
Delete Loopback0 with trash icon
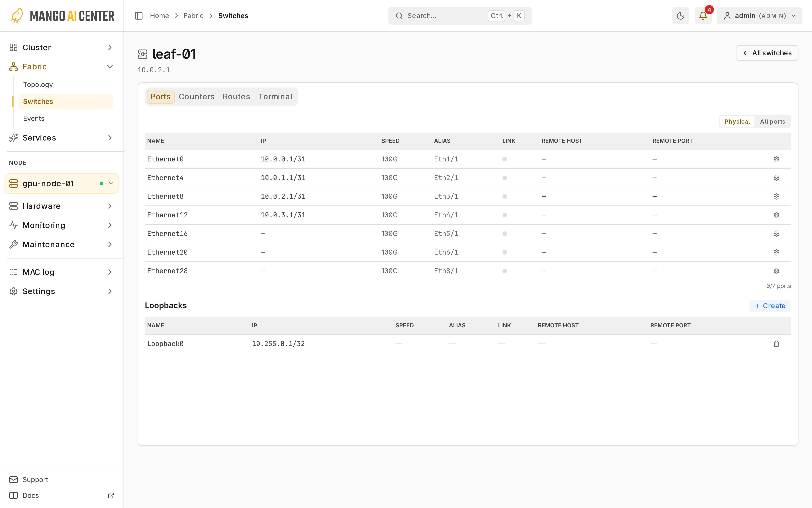pos(776,344)
